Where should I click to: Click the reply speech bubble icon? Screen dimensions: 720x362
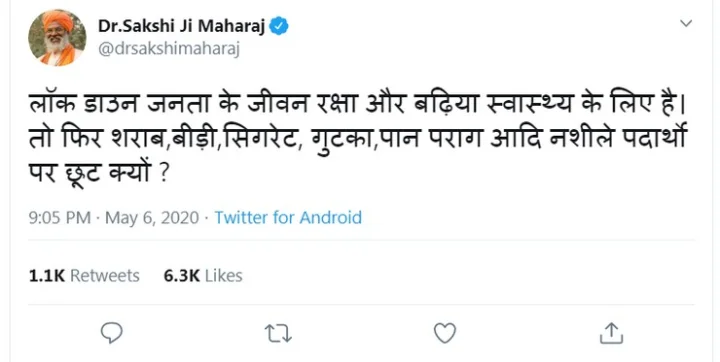pos(112,333)
